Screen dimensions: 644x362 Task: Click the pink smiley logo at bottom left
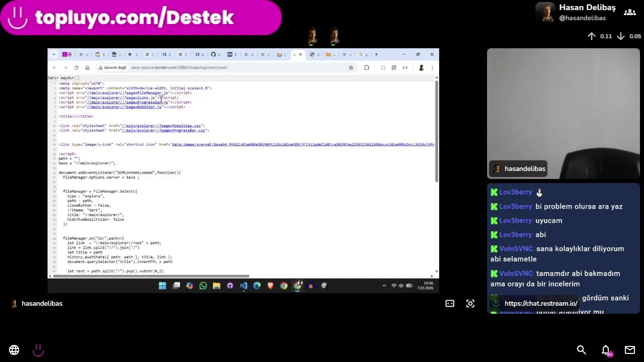pyautogui.click(x=38, y=350)
